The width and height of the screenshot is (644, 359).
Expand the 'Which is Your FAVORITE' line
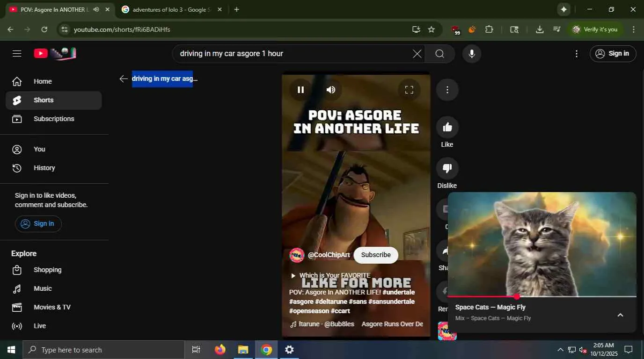(330, 275)
